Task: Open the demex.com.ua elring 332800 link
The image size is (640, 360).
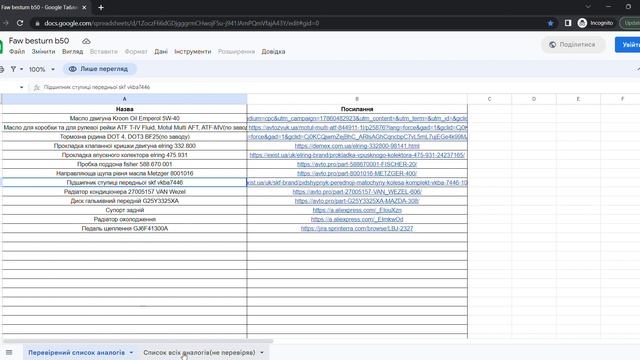Action: point(357,146)
